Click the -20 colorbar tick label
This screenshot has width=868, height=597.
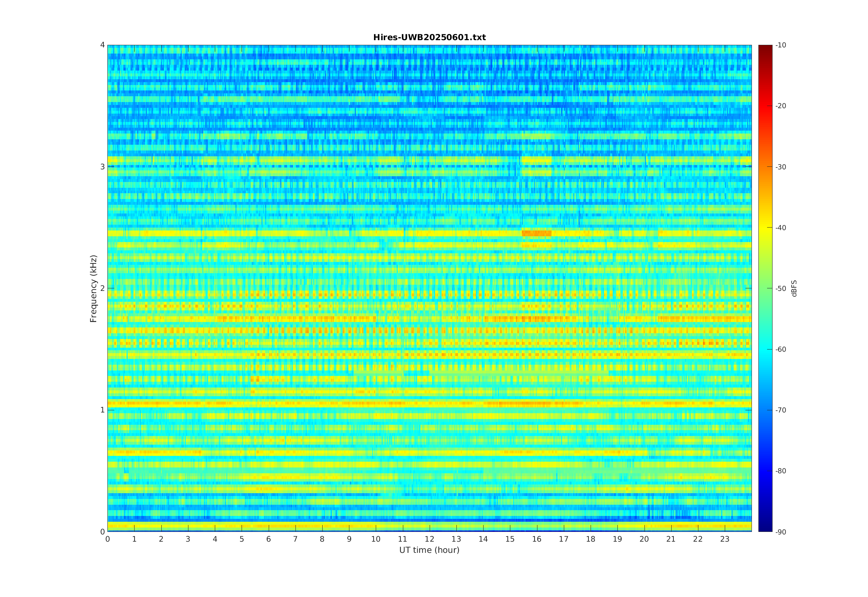click(780, 106)
